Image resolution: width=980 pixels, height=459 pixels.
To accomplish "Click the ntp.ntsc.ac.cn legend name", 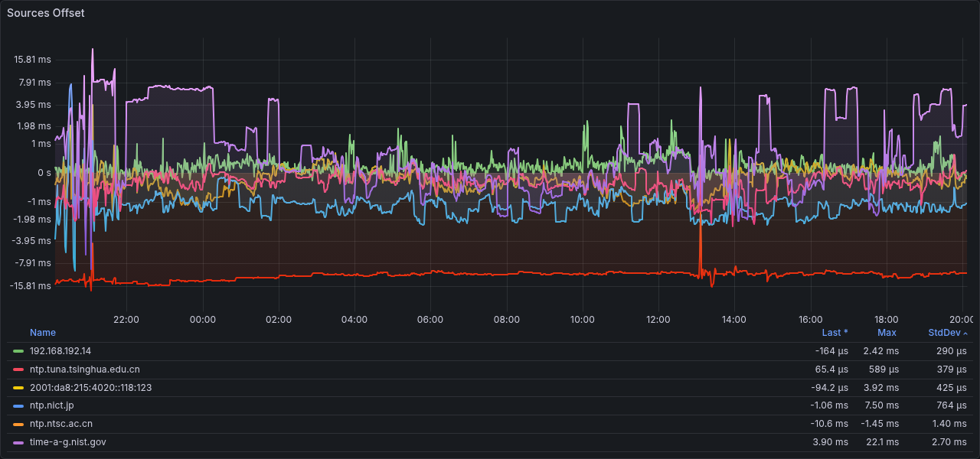I will click(60, 425).
